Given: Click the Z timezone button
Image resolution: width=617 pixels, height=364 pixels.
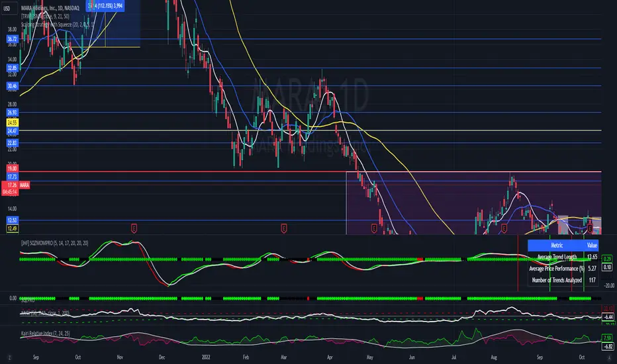Looking at the screenshot, I should 9,357.
